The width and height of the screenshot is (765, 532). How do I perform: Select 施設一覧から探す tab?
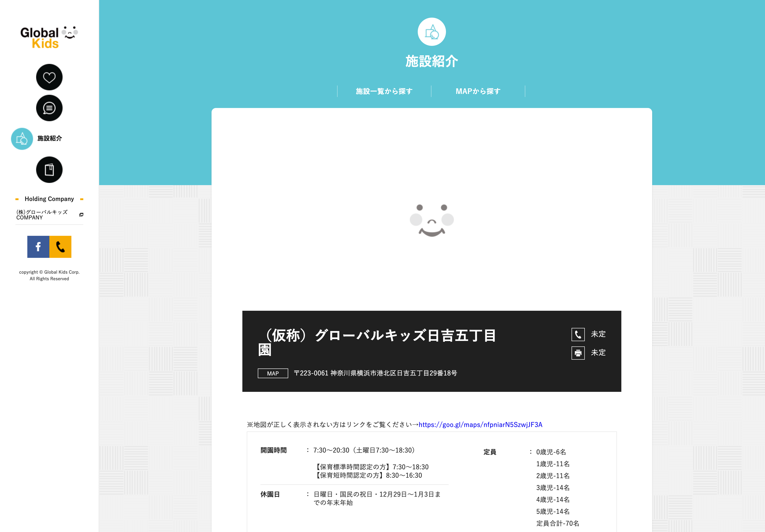[384, 91]
